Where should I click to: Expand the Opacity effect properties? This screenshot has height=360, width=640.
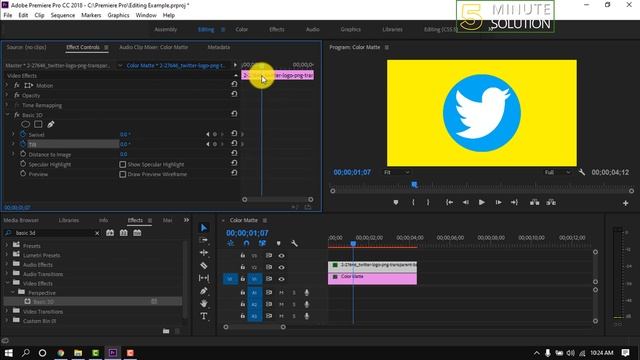pyautogui.click(x=7, y=95)
